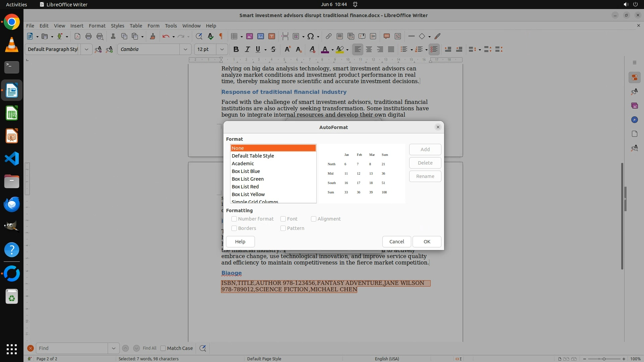Open the Table menu
Viewport: 644px width, 362px height.
(x=136, y=25)
